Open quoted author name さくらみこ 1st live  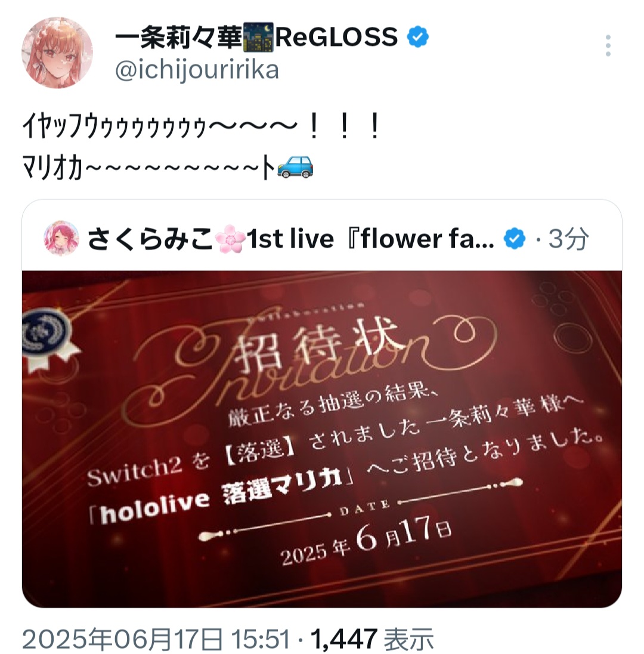291,239
